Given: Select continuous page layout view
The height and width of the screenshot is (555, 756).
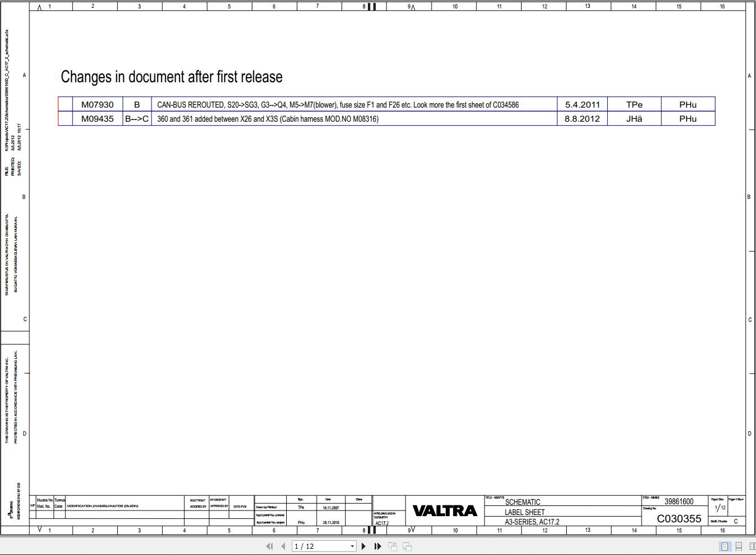Looking at the screenshot, I should tap(739, 546).
